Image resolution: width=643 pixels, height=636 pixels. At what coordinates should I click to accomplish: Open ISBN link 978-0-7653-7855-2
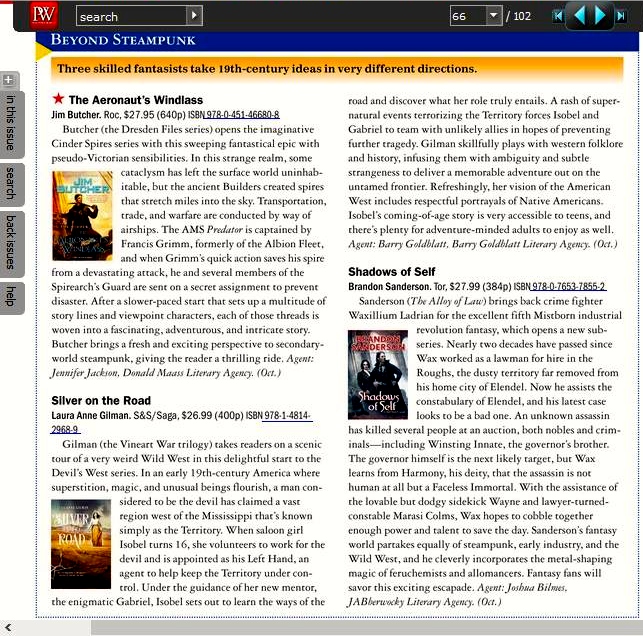(x=568, y=286)
